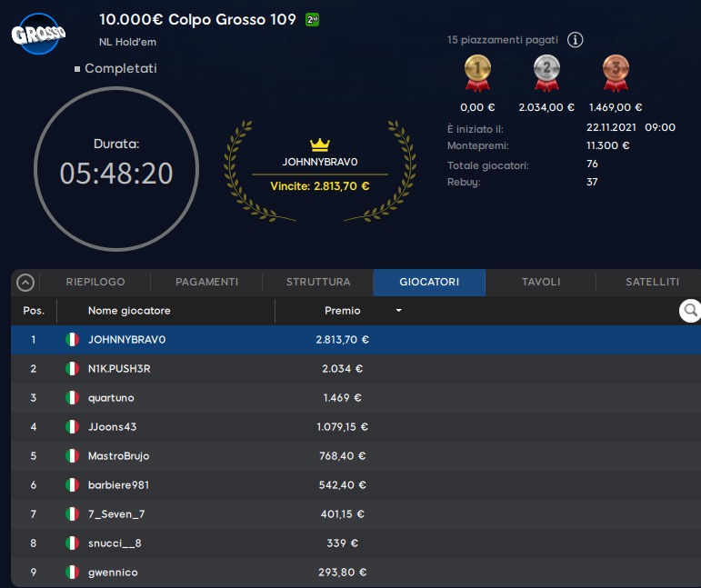This screenshot has width=701, height=588.
Task: Click the 1.469 € prize cell
Action: (x=343, y=398)
